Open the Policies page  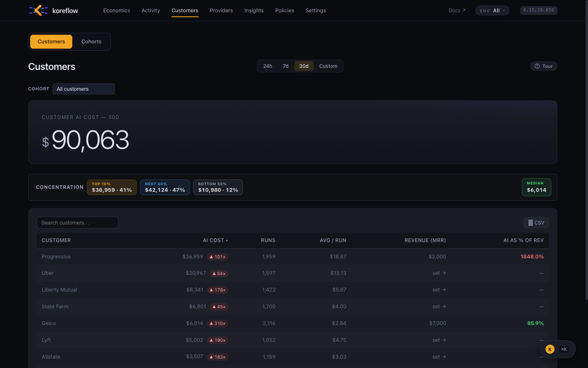(285, 11)
